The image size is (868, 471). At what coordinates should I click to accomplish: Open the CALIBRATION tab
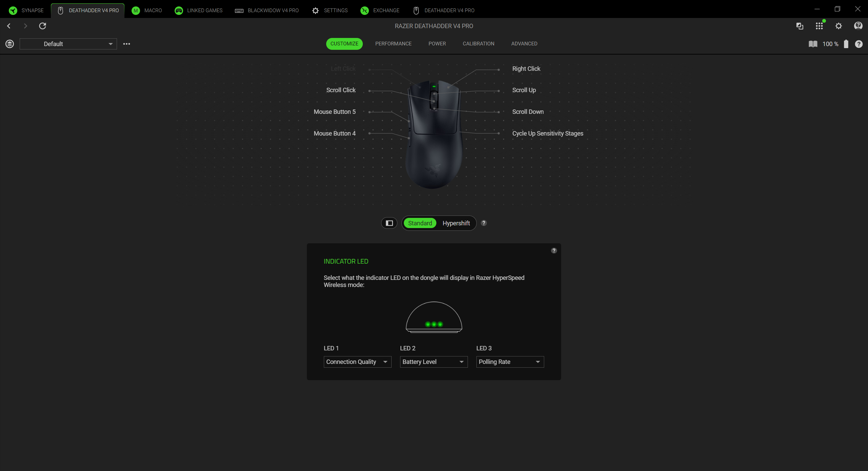coord(478,44)
